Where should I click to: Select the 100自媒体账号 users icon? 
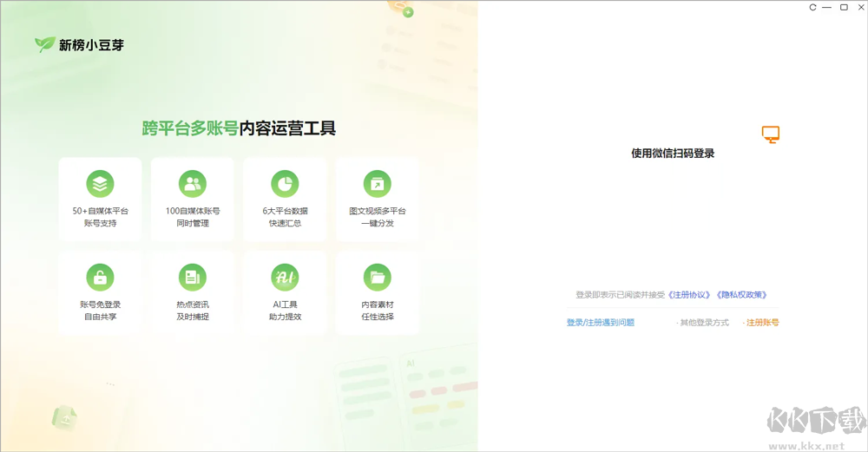coord(193,184)
